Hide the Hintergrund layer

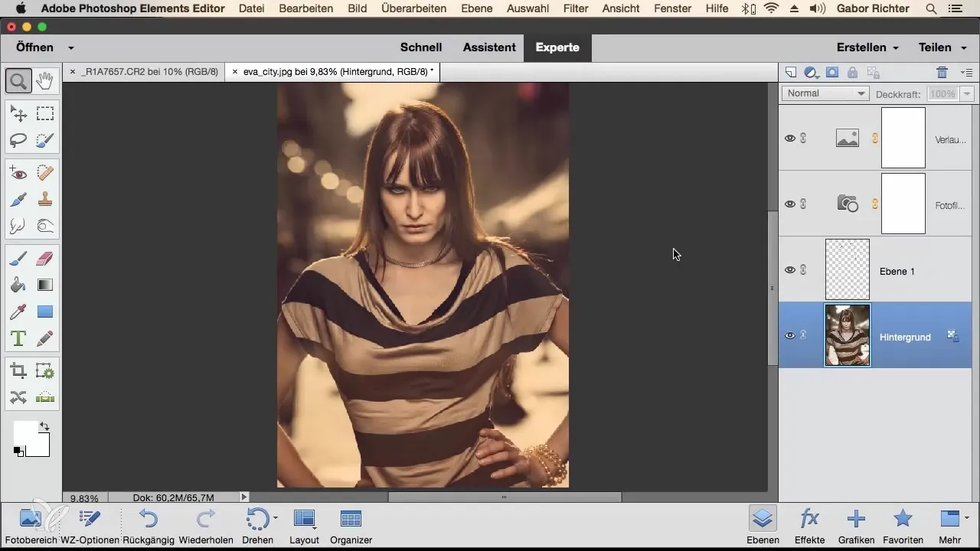(789, 335)
